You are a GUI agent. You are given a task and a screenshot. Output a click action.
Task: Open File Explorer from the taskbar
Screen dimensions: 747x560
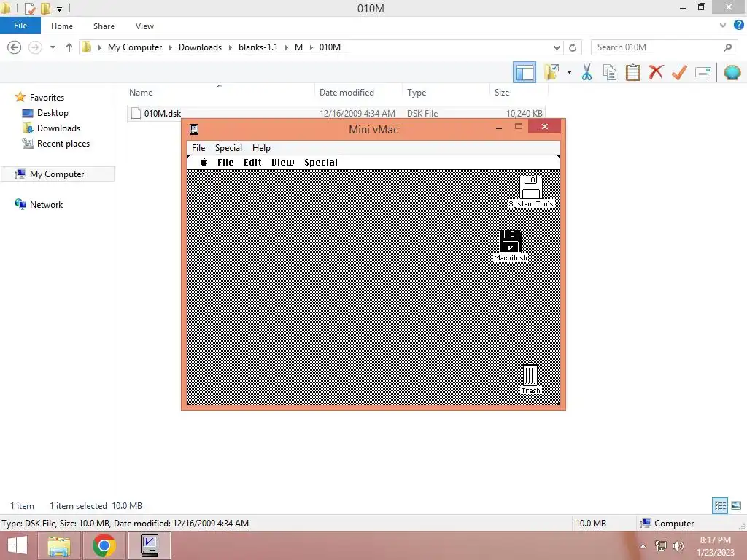[x=59, y=545]
